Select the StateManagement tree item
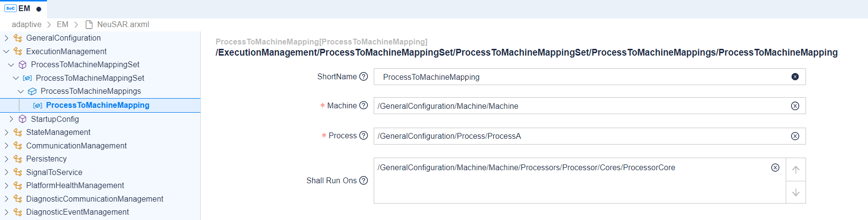Image resolution: width=868 pixels, height=220 pixels. click(58, 132)
